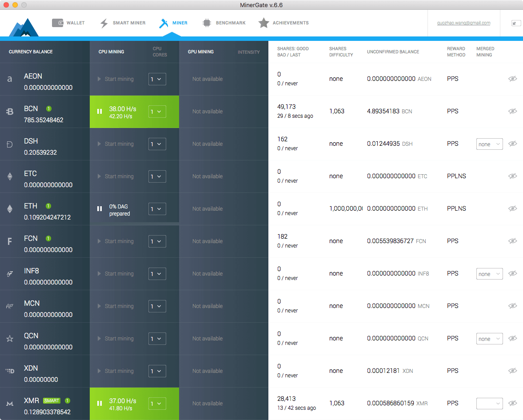Switch to the Benchmark tab

pyautogui.click(x=224, y=23)
